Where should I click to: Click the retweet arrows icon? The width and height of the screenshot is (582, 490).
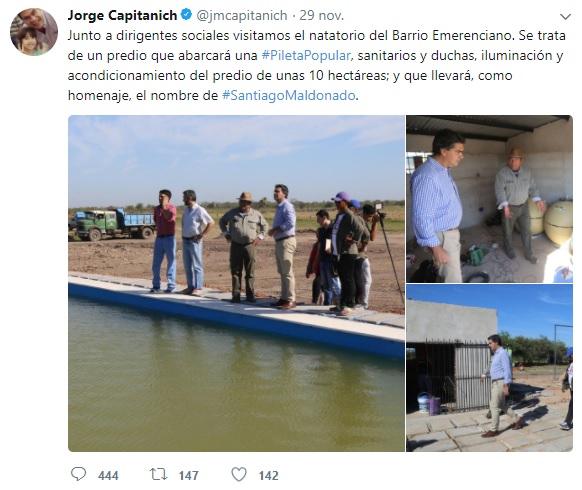(x=158, y=474)
